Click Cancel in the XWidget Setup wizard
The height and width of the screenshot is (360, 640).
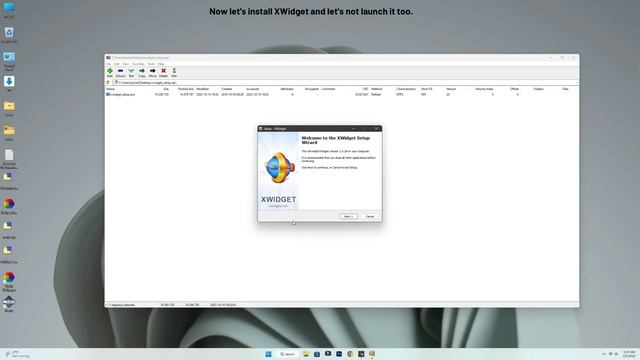(x=370, y=216)
